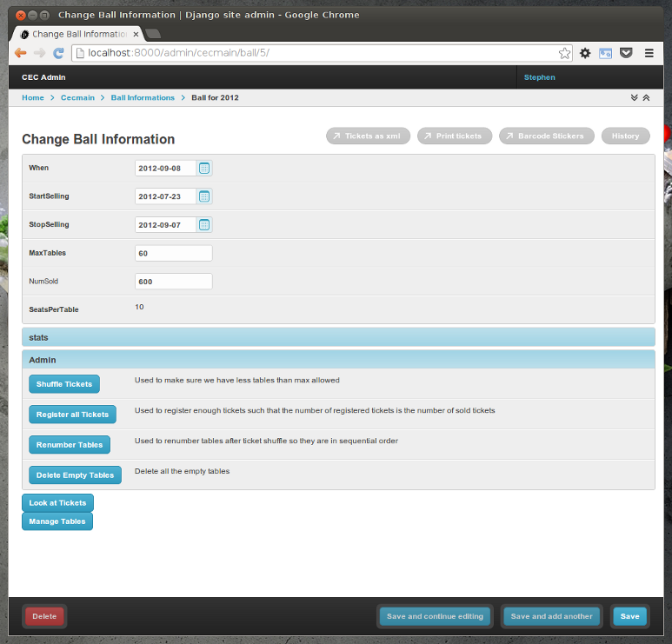Collapse all sections with double-up chevron
The height and width of the screenshot is (644, 672).
646,97
